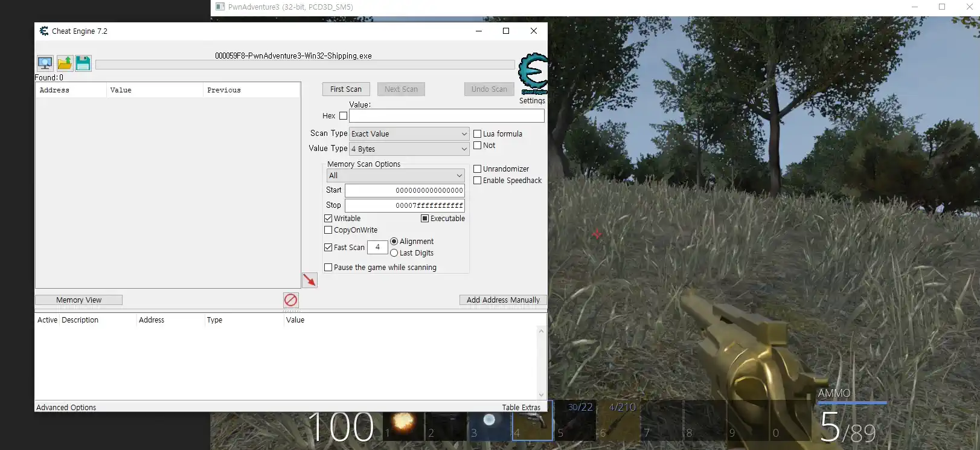Screen dimensions: 980x450
Task: Click the open cheat table folder icon
Action: pos(65,63)
